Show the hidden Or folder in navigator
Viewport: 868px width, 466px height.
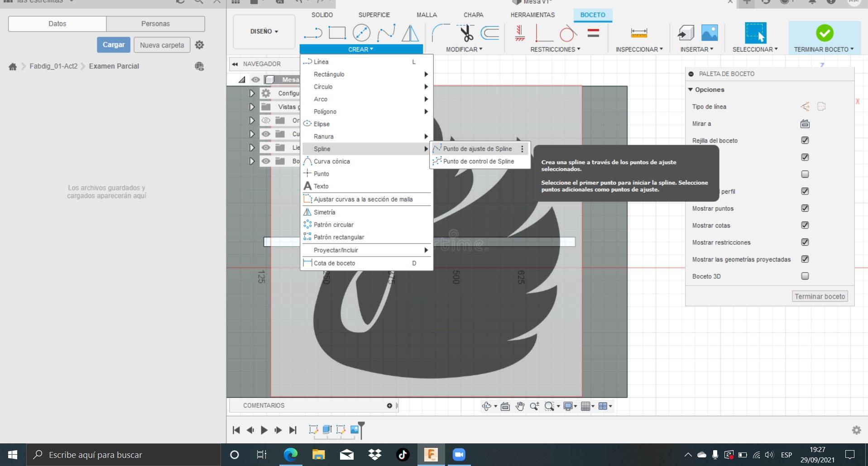pyautogui.click(x=266, y=120)
